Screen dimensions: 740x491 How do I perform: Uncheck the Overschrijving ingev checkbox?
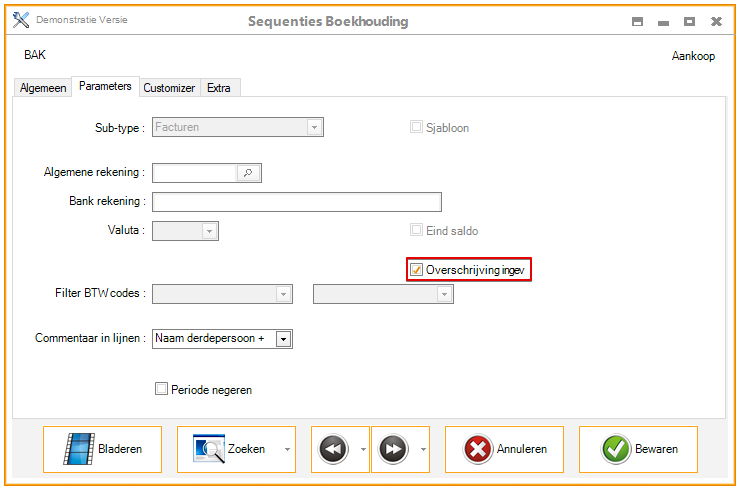[x=416, y=270]
